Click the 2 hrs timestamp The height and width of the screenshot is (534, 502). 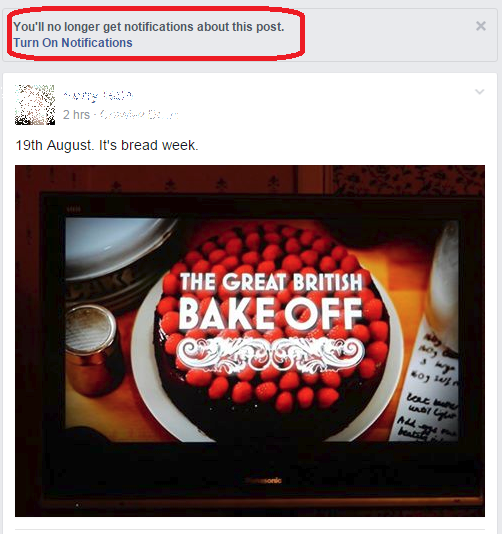[76, 115]
